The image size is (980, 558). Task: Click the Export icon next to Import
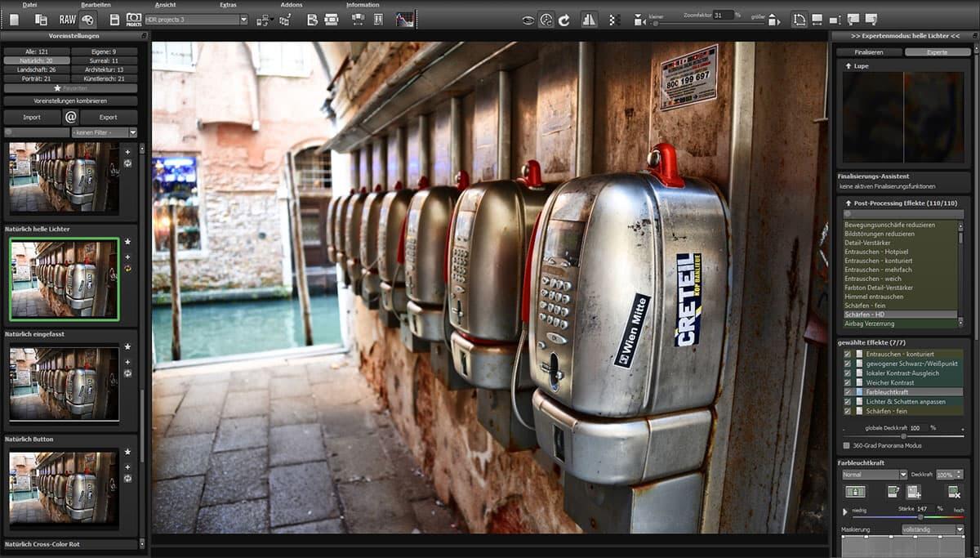click(x=109, y=117)
